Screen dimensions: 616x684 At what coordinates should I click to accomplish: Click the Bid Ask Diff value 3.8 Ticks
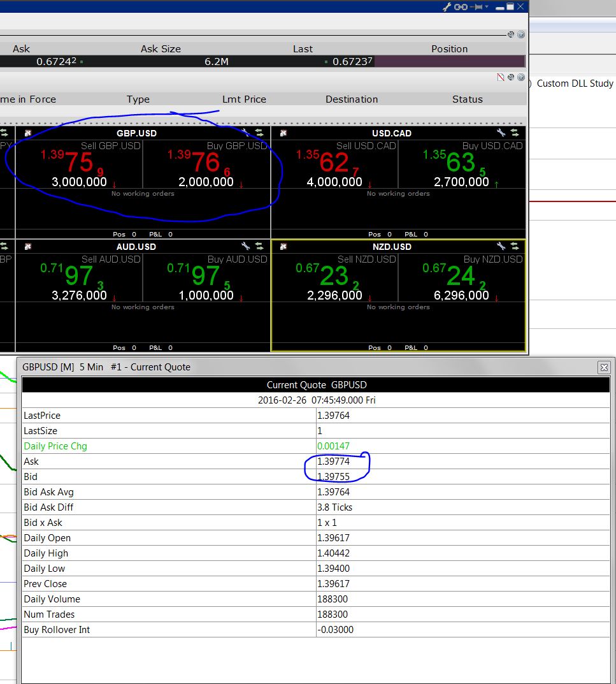point(335,507)
